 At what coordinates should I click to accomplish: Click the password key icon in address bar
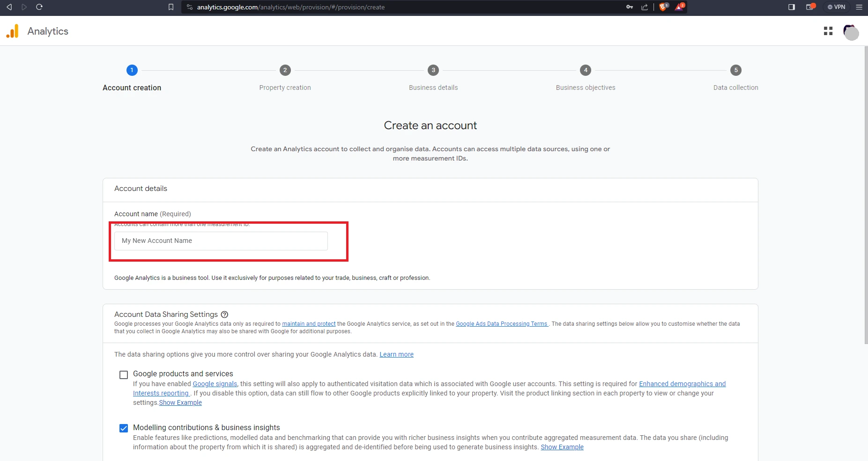tap(630, 7)
